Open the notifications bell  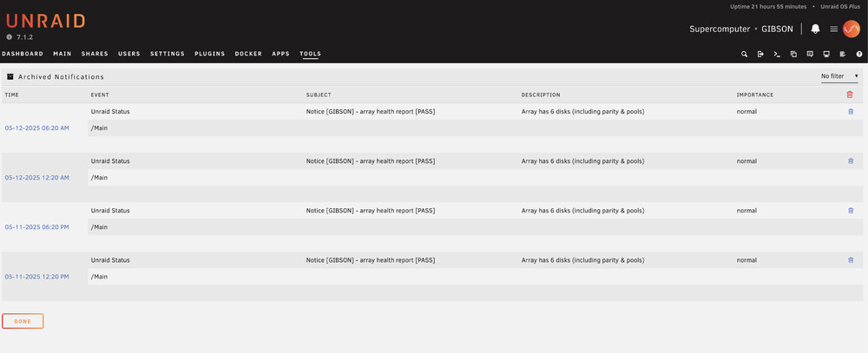pyautogui.click(x=815, y=29)
